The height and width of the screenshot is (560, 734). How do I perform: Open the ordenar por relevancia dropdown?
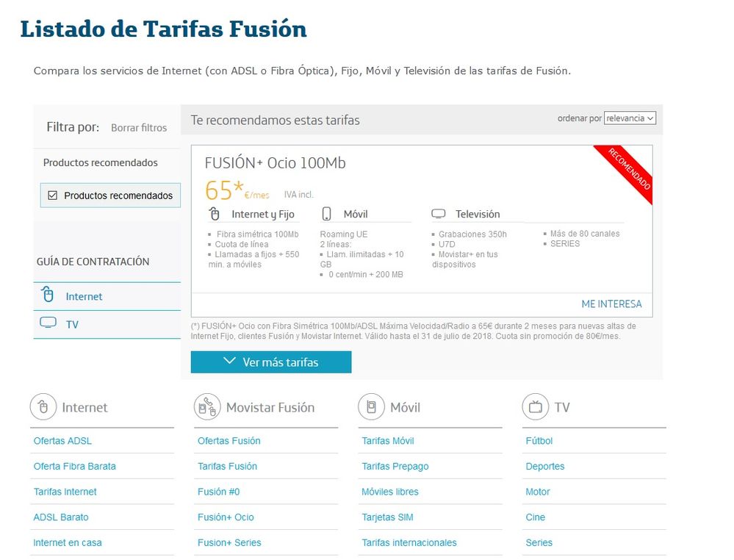[x=630, y=118]
